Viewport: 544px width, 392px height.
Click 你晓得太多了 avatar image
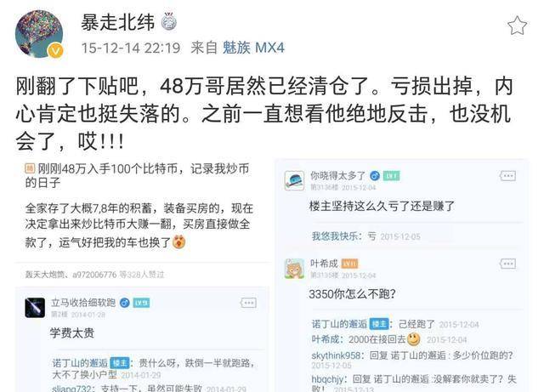[x=294, y=180]
